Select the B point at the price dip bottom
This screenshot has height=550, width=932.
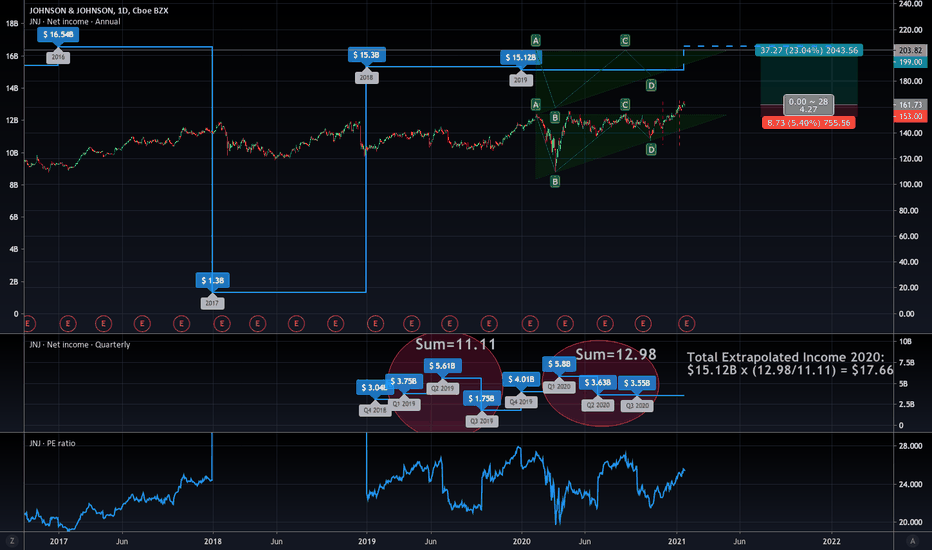[x=555, y=182]
